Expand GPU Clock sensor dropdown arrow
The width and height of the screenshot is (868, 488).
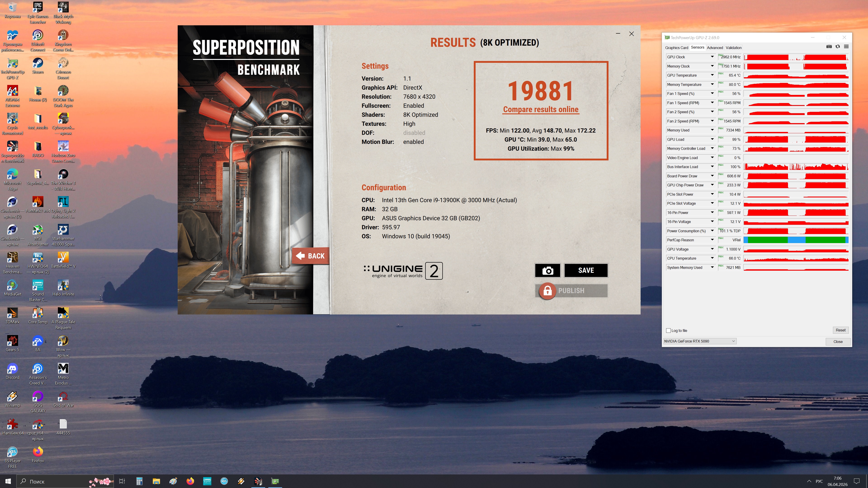pyautogui.click(x=712, y=57)
